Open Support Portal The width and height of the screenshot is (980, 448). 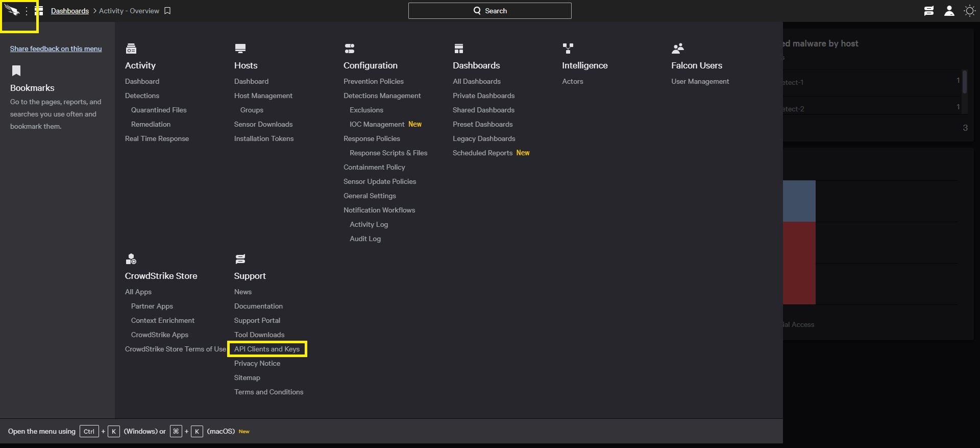pos(257,320)
